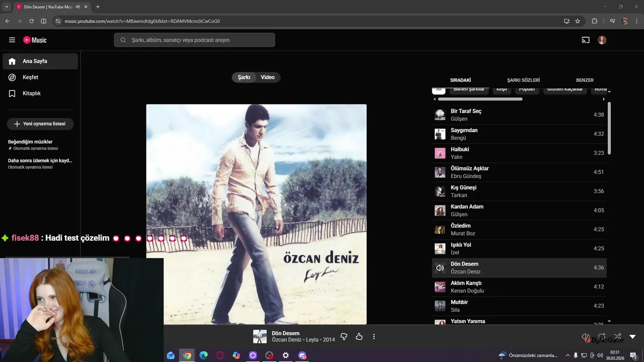
Task: Click the install app icon in address bar
Action: coord(567,21)
